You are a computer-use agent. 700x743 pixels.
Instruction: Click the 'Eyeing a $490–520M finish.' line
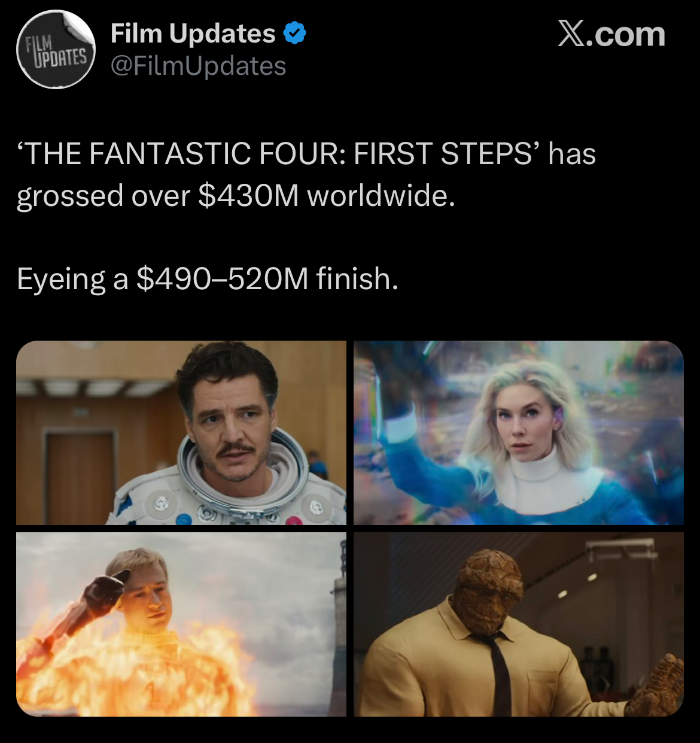(x=208, y=279)
